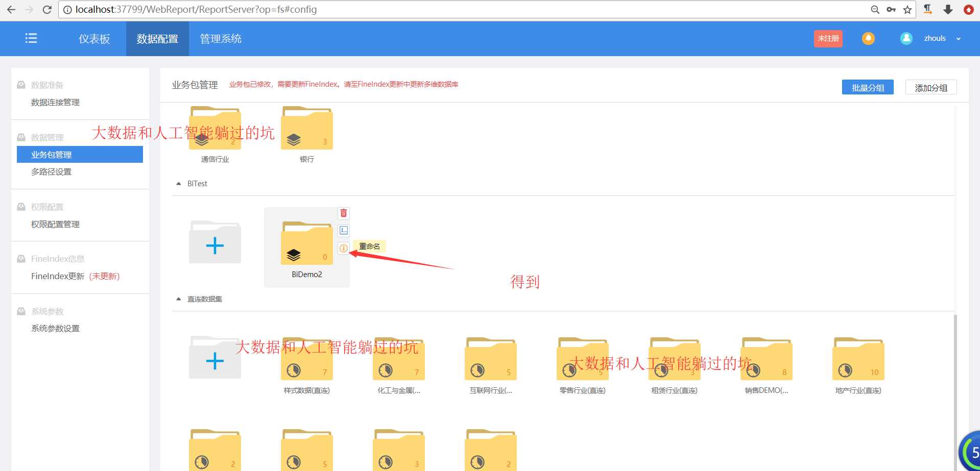The image size is (980, 471).
Task: Open 数据连接管理 in the sidebar
Action: tap(55, 102)
